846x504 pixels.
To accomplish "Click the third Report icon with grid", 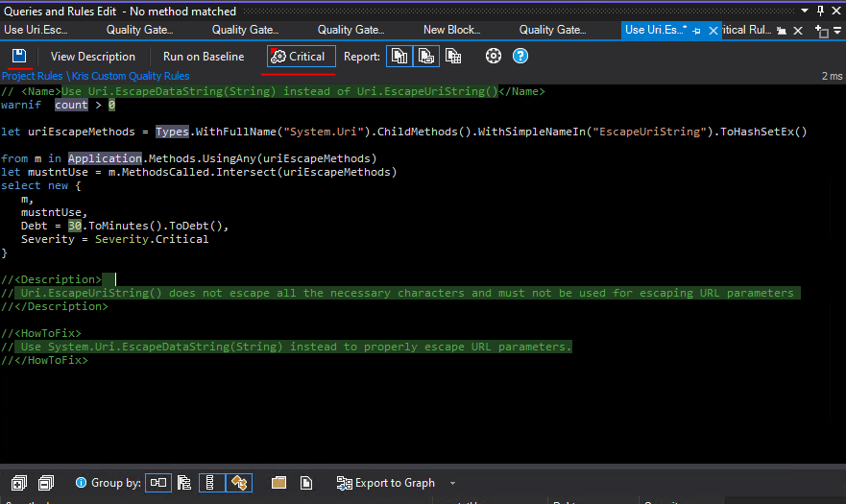I will click(453, 56).
